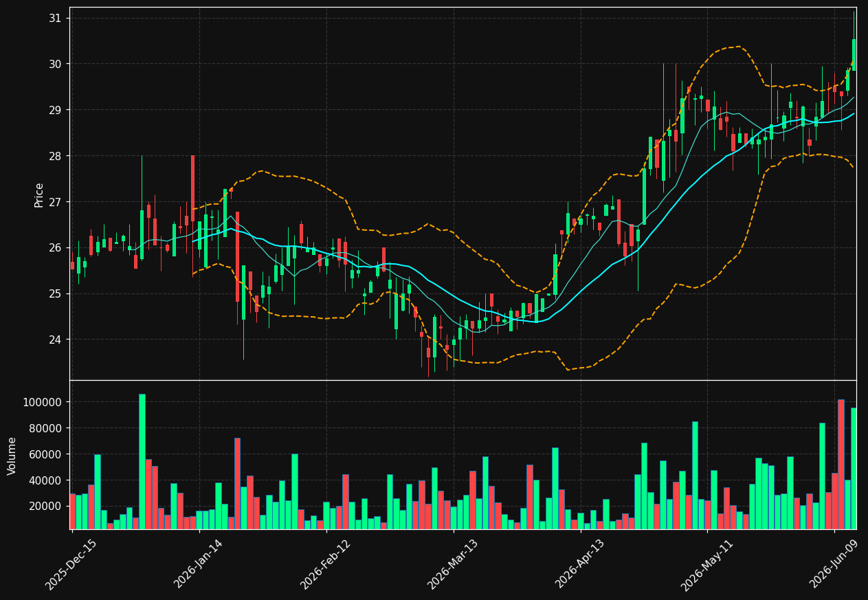Click the 60000 volume tick label
868x600 pixels.
pos(45,454)
